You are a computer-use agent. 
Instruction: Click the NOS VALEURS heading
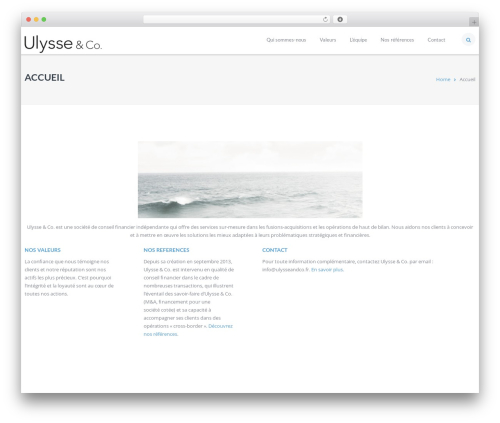43,250
